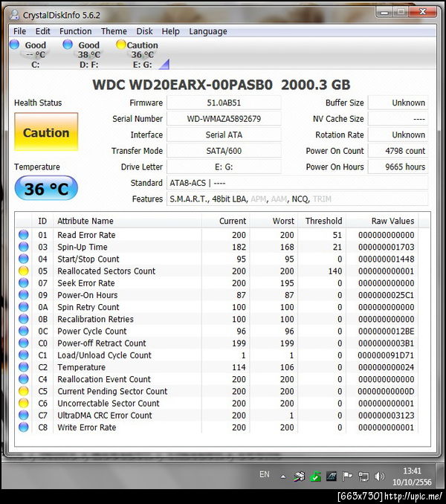The image size is (446, 504).
Task: Select the Spin-Up Time attribute name
Action: click(x=83, y=247)
